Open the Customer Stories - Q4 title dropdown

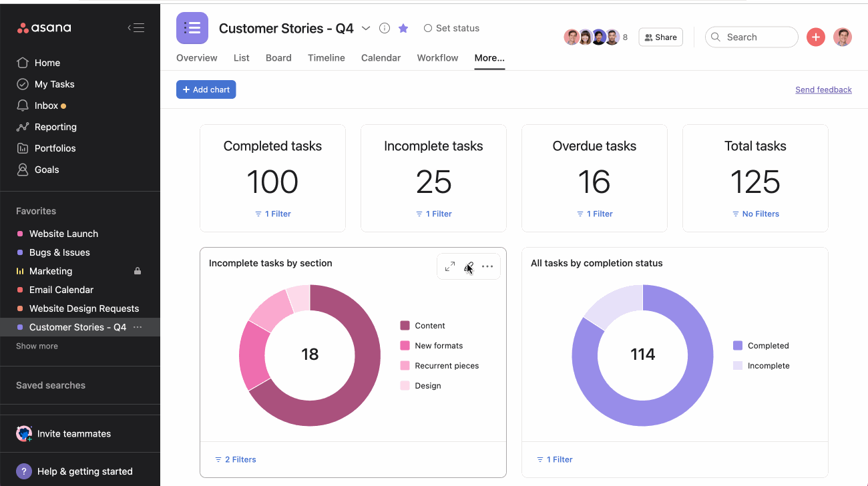tap(365, 28)
